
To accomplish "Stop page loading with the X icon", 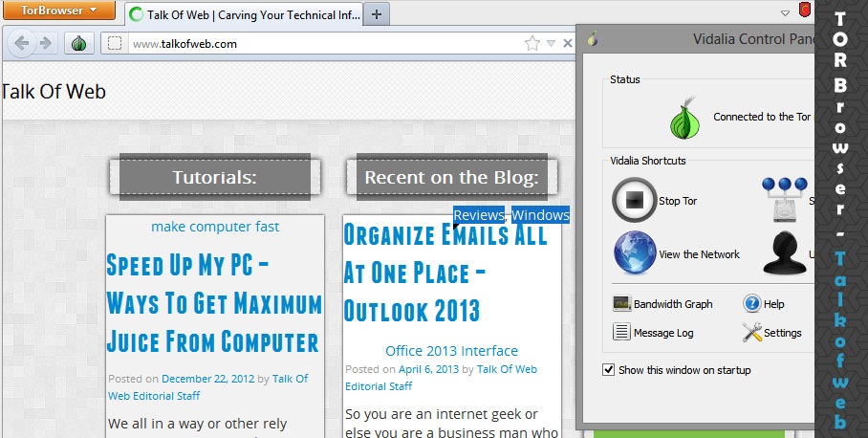I will click(568, 43).
